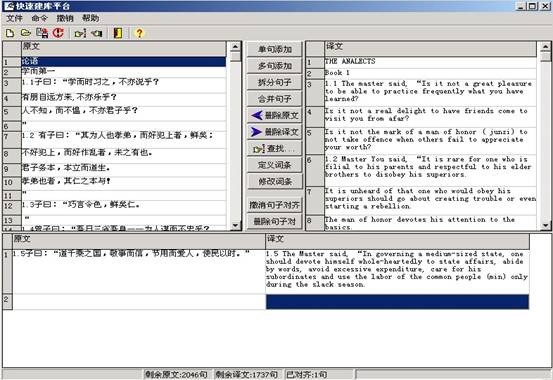The width and height of the screenshot is (553, 380).
Task: Click the 多句添加 button
Action: coord(275,66)
